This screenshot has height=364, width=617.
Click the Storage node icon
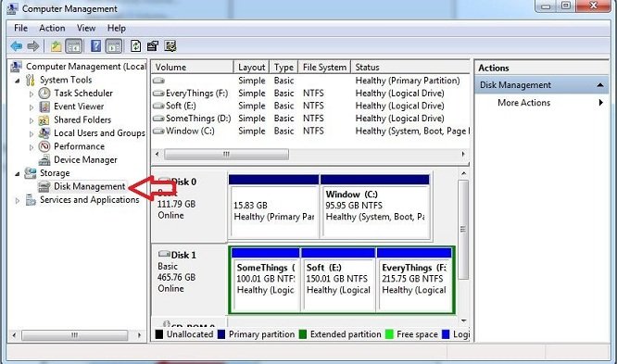click(31, 173)
